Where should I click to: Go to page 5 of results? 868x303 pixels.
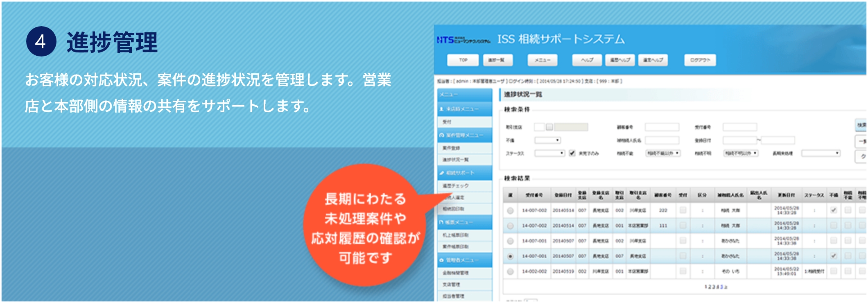(721, 287)
